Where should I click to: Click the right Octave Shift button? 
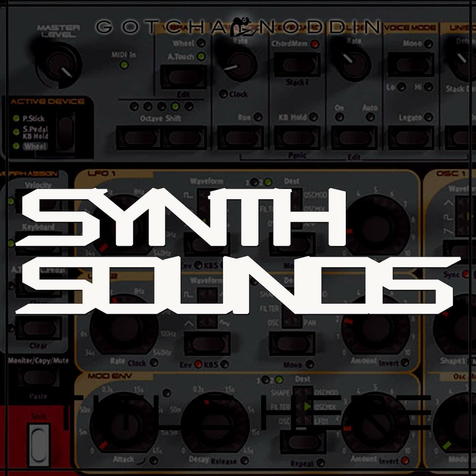point(184,138)
